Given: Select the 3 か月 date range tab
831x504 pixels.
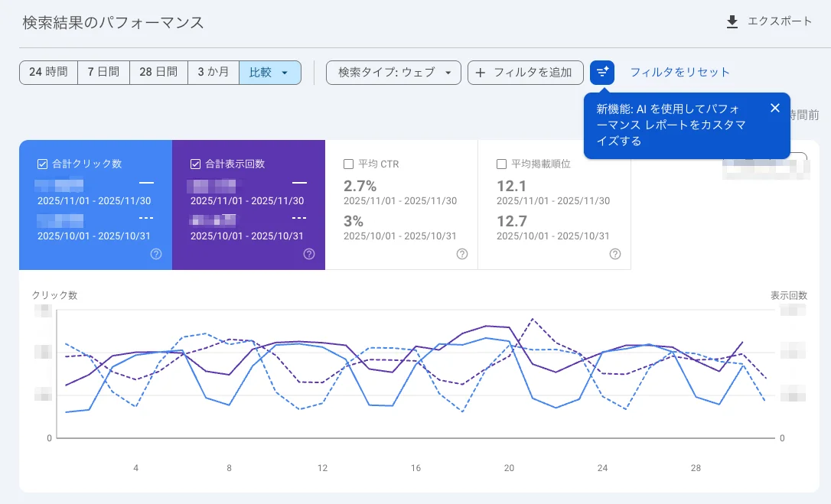Looking at the screenshot, I should 213,73.
